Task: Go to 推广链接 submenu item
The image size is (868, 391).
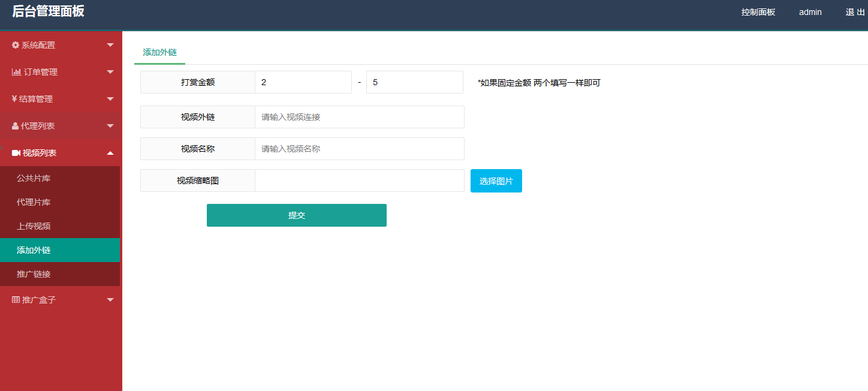Action: click(34, 274)
